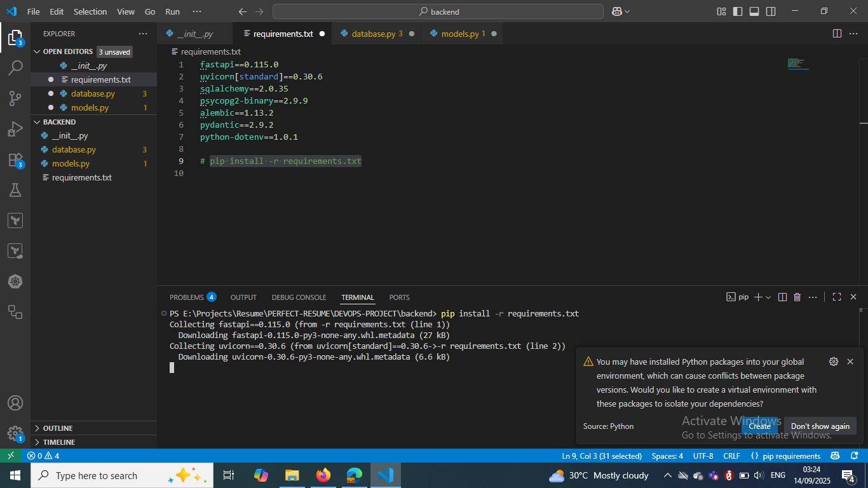Open the Source Control view

(x=15, y=98)
